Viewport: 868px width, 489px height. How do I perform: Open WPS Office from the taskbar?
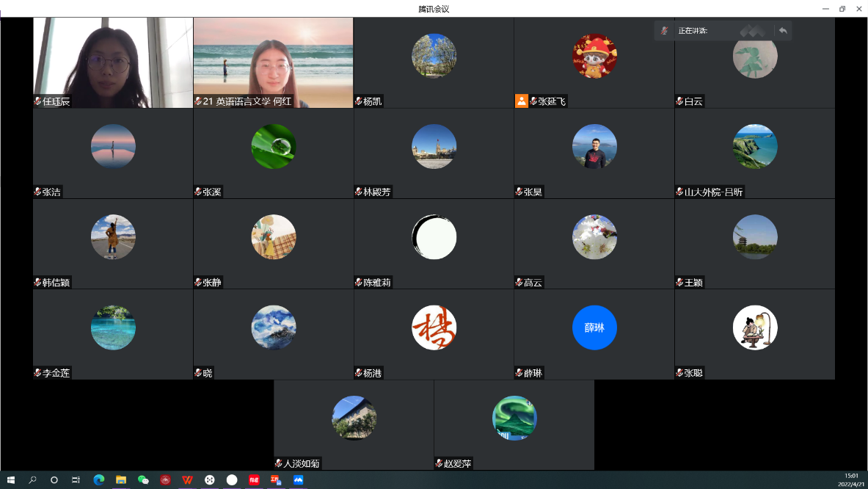[x=188, y=480]
